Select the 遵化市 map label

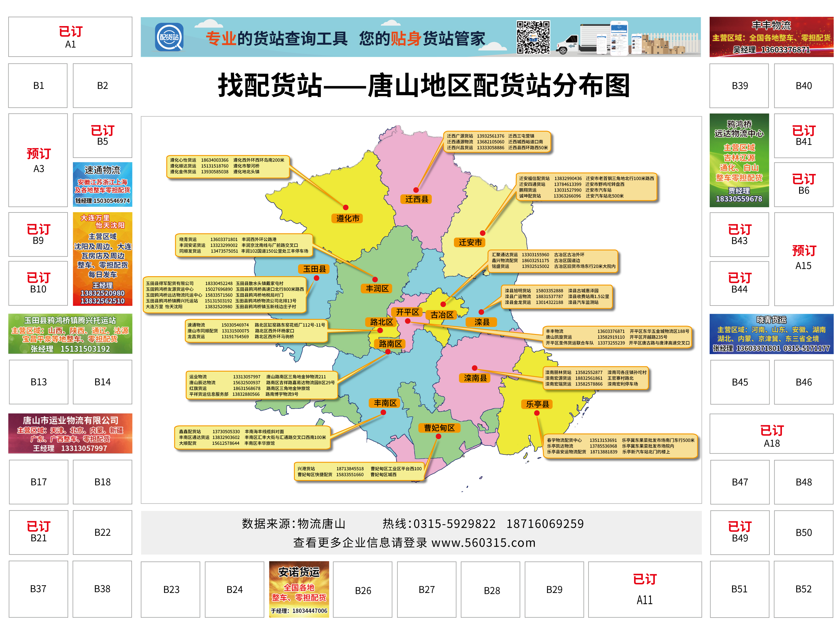[348, 218]
